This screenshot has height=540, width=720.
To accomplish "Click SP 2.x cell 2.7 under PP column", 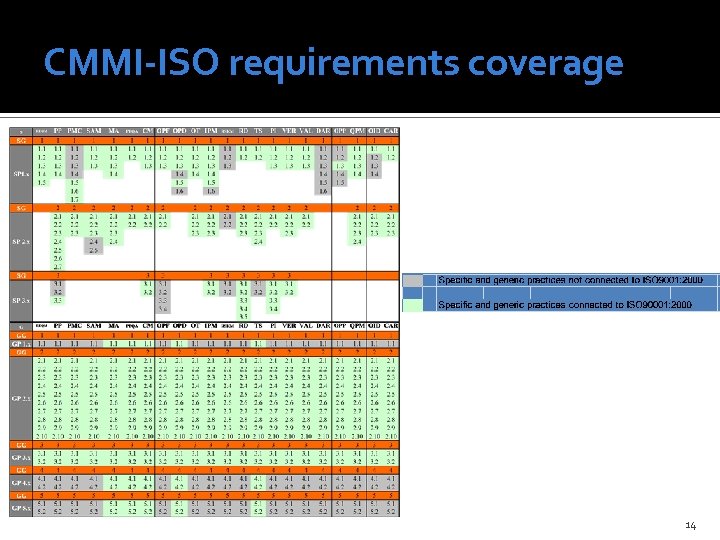I will click(x=57, y=267).
